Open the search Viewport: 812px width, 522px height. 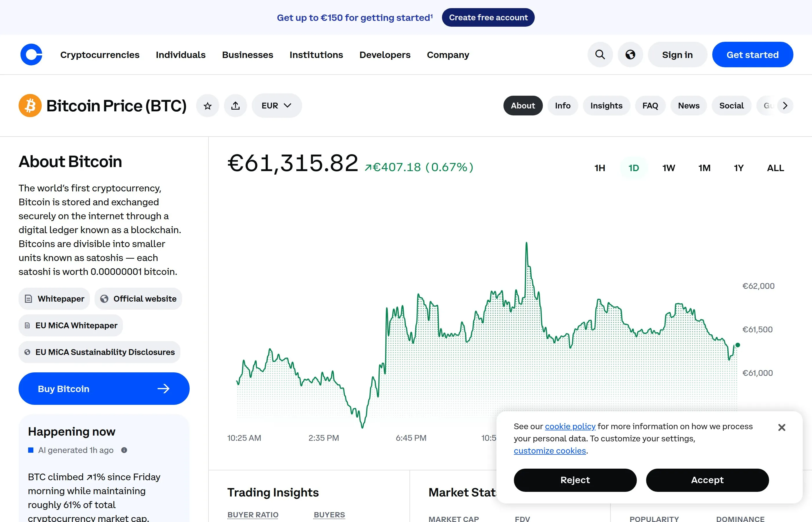point(600,55)
